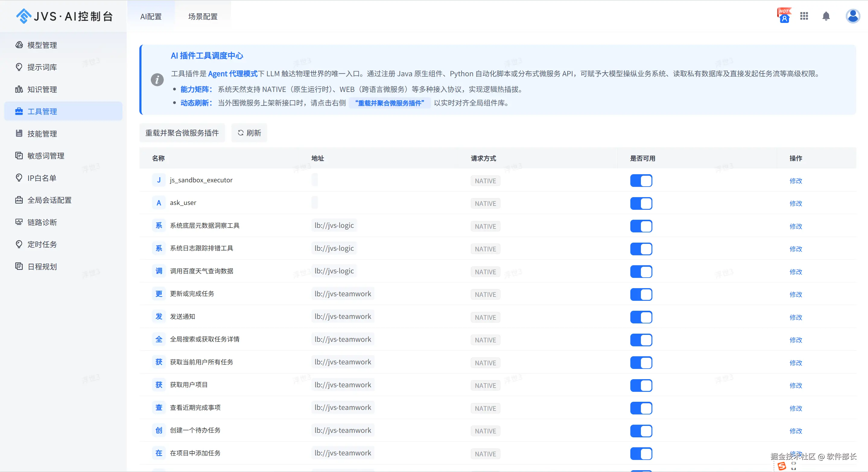The height and width of the screenshot is (472, 868).
Task: Disable the js_sandbox_executor toggle
Action: (641, 181)
